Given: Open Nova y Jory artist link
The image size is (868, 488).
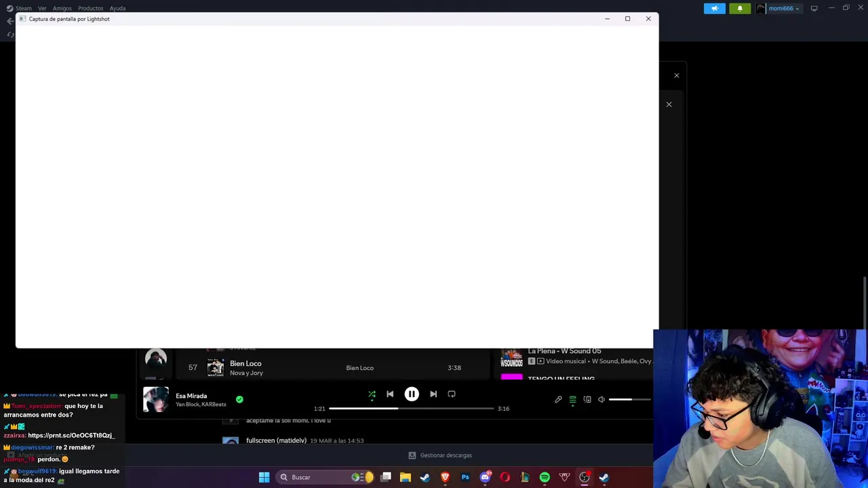Looking at the screenshot, I should 246,373.
